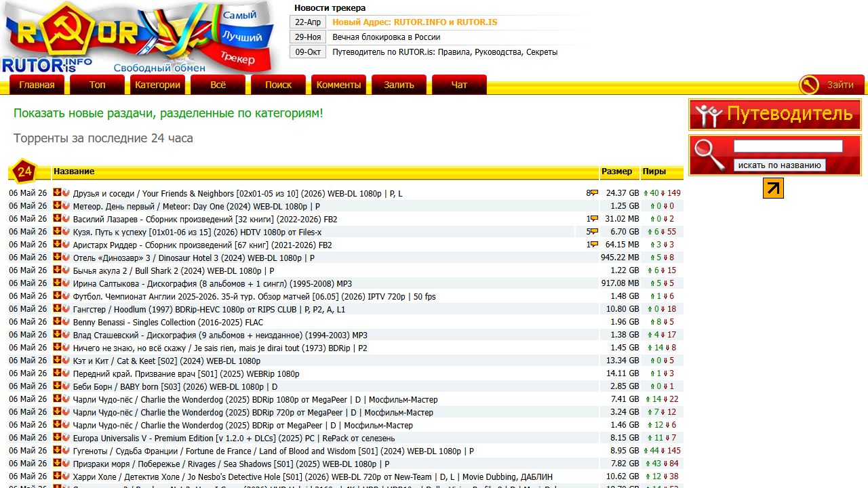Image resolution: width=868 pixels, height=488 pixels.
Task: Open the Топ menu tab
Action: click(x=97, y=85)
